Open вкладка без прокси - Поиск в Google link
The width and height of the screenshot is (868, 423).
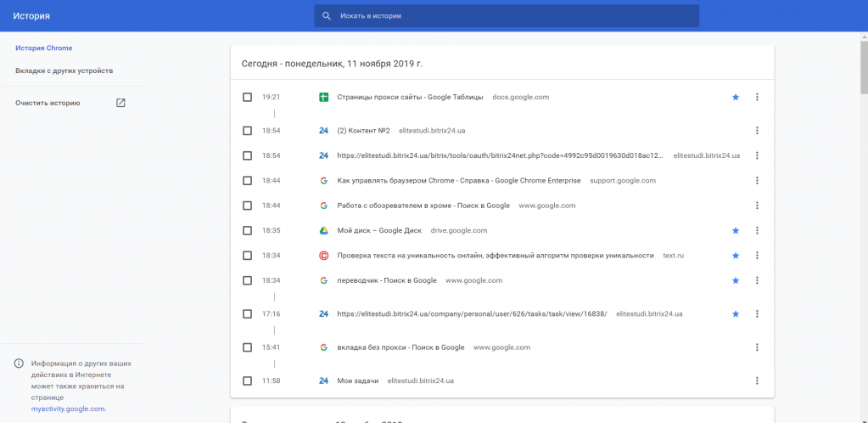400,347
